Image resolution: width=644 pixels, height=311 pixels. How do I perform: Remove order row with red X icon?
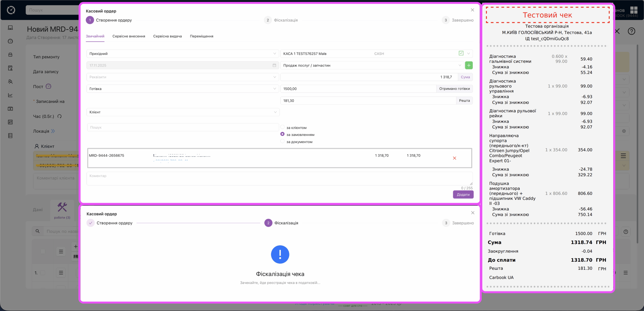point(454,158)
